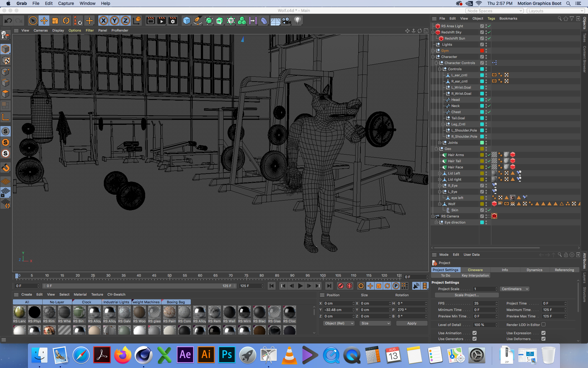Select the Rotate tool
588x368 pixels.
66,21
